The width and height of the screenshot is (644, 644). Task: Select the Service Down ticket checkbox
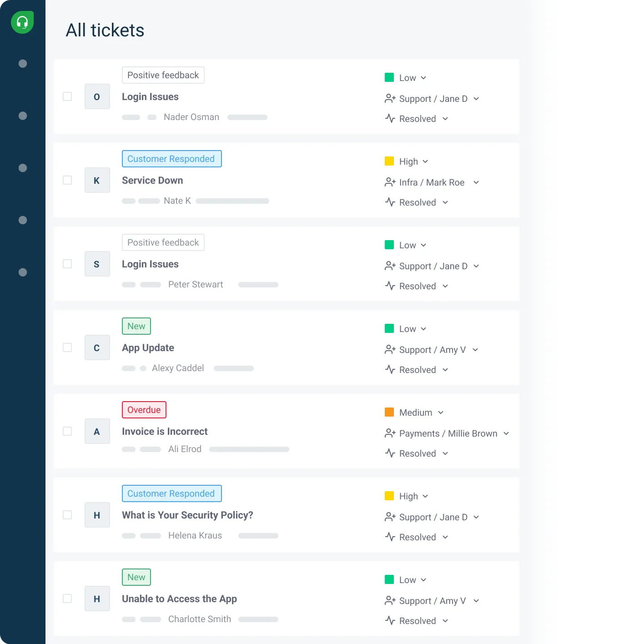point(67,181)
